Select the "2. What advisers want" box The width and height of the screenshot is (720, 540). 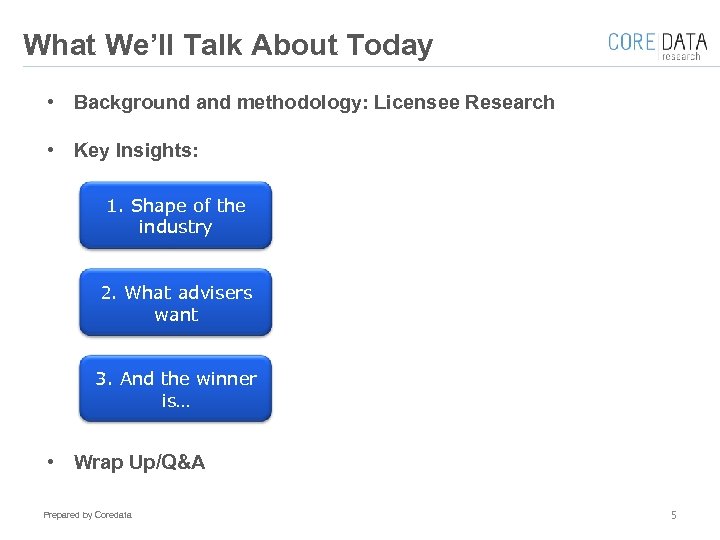click(175, 303)
